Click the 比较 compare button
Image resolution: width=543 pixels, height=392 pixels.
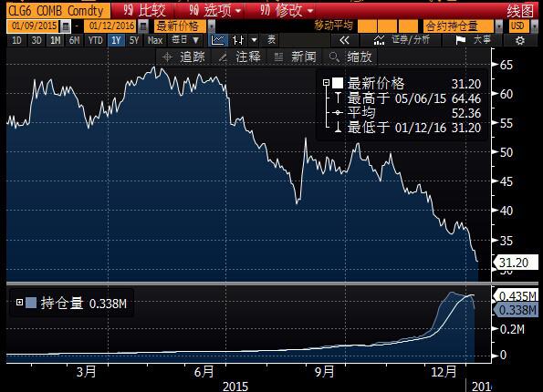[x=145, y=11]
